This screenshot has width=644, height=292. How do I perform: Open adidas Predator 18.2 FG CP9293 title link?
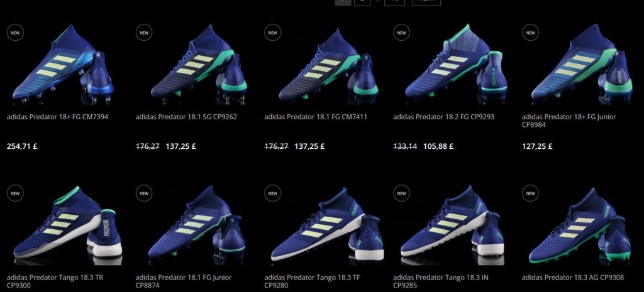click(x=443, y=117)
